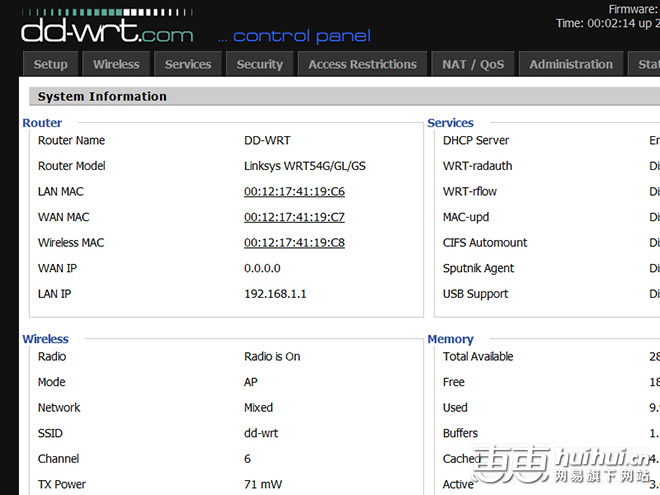
Task: Click the DHCP Server label
Action: coord(476,140)
